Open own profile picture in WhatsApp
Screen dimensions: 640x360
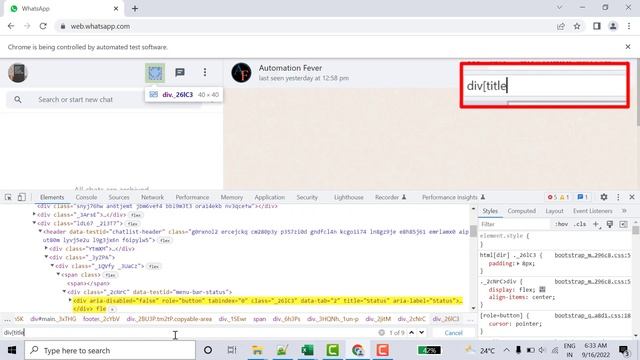point(18,73)
